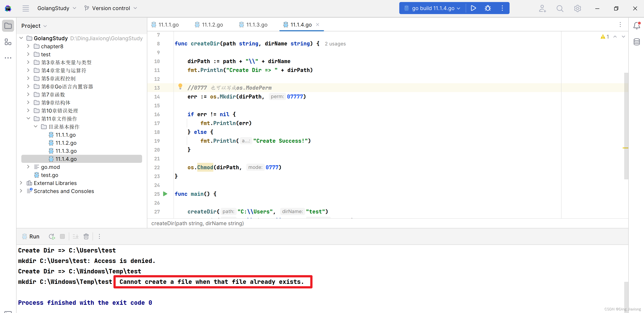Open IDE settings gear
The image size is (644, 313).
577,8
